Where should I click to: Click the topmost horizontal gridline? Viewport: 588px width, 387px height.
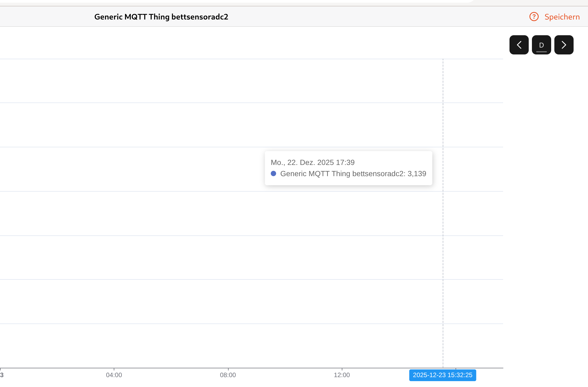pos(240,59)
